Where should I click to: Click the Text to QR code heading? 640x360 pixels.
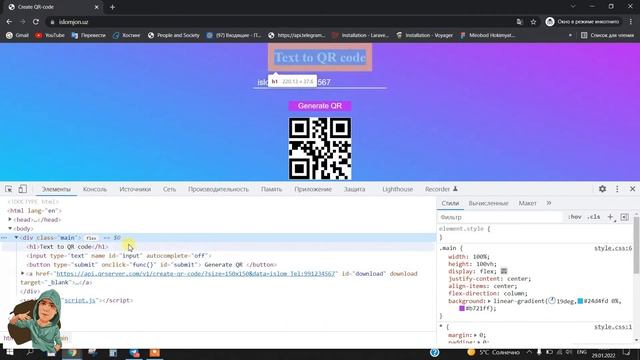tap(320, 58)
